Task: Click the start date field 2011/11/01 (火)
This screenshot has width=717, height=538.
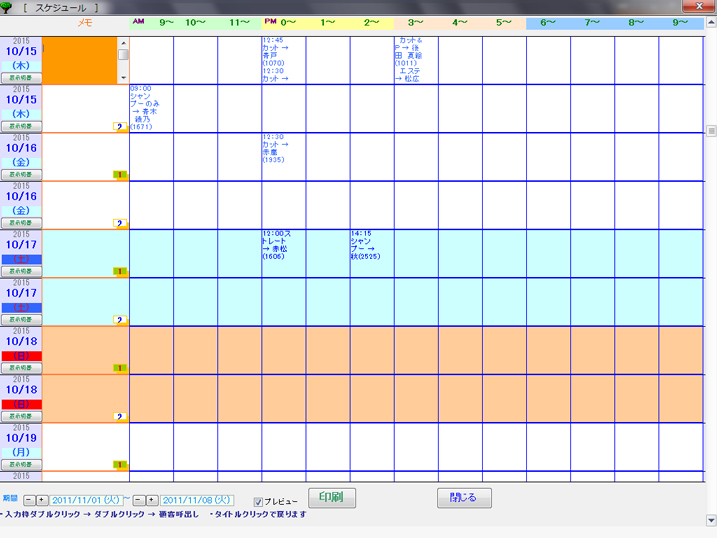Action: (86, 501)
